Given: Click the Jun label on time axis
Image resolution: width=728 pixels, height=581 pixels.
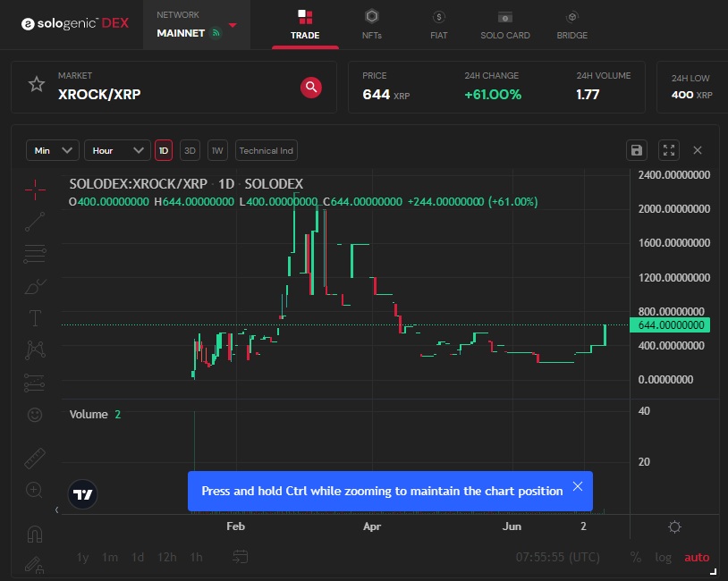Looking at the screenshot, I should 512,526.
